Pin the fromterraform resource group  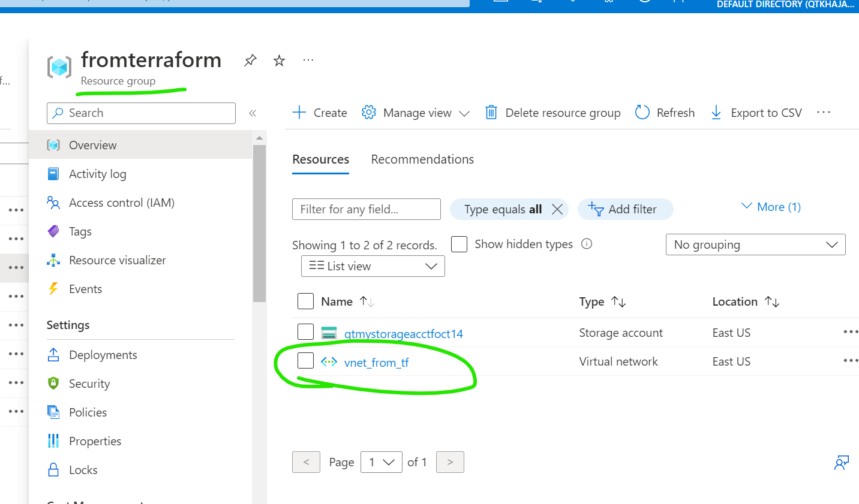[x=250, y=61]
